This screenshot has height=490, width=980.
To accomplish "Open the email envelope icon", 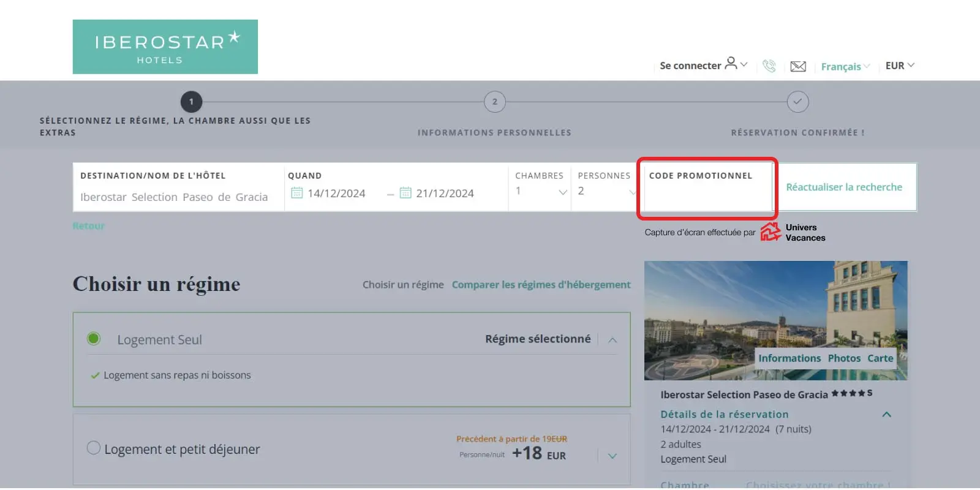I will [798, 66].
